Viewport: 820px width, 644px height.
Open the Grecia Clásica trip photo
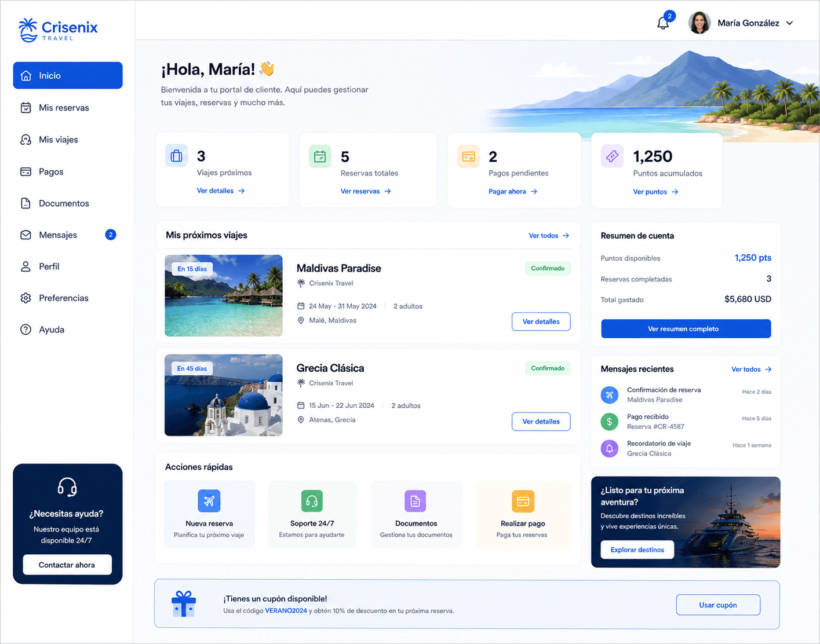click(x=224, y=395)
